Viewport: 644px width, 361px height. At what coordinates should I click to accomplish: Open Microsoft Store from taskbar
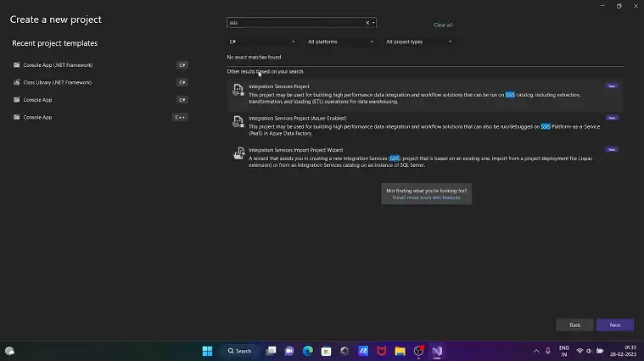coord(326,351)
